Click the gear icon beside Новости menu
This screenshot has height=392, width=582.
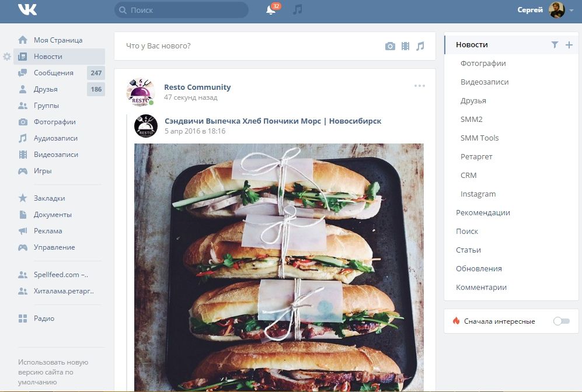point(7,57)
